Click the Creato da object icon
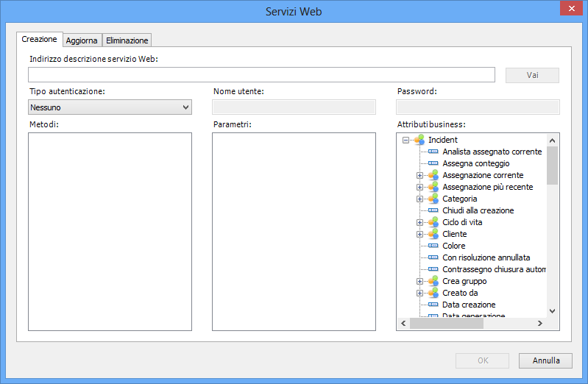Image resolution: width=588 pixels, height=384 pixels. coord(433,293)
